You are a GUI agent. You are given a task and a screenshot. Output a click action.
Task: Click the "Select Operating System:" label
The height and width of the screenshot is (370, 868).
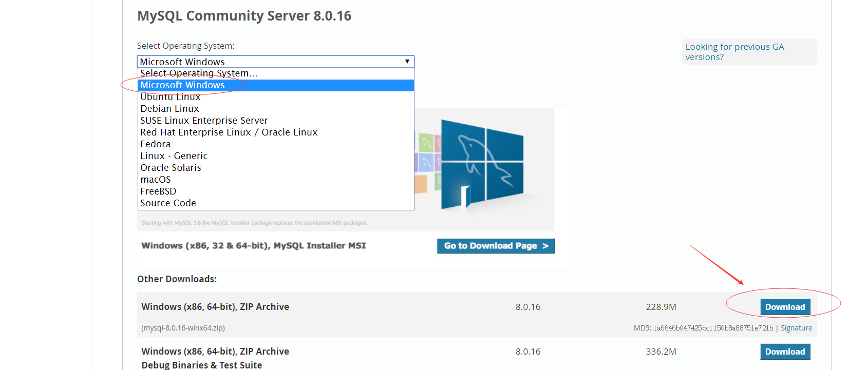click(x=186, y=46)
